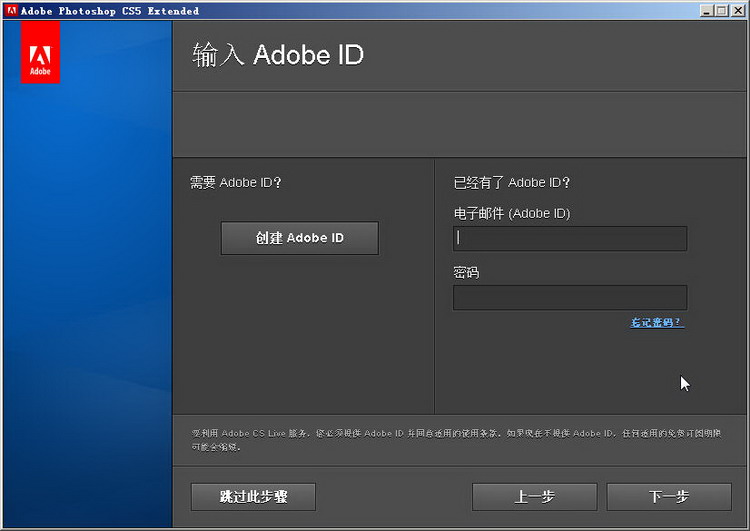The width and height of the screenshot is (750, 531).
Task: Maximize the installer window
Action: (722, 11)
